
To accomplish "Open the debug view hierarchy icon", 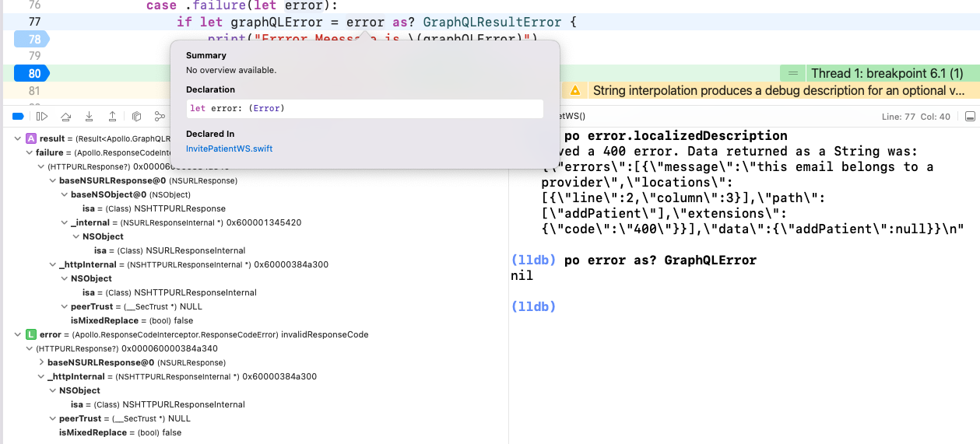I will (136, 117).
